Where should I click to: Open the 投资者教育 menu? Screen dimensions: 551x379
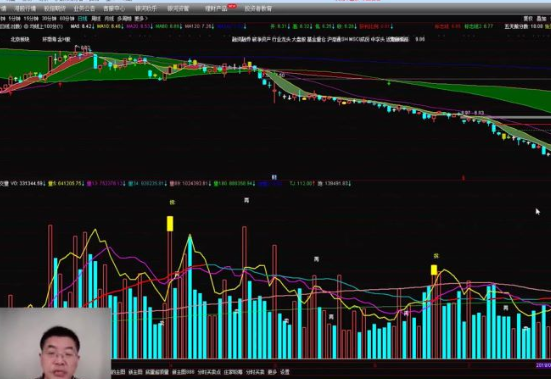point(258,8)
